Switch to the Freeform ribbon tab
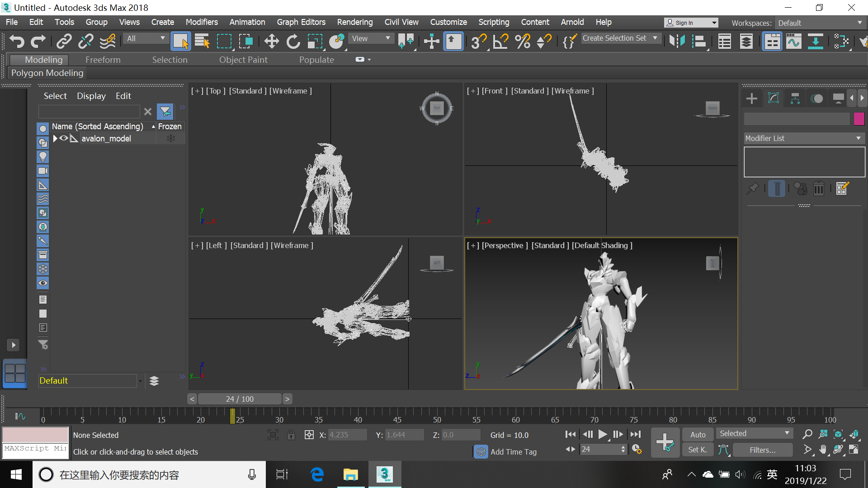Screen dimensions: 868x488 (103, 60)
